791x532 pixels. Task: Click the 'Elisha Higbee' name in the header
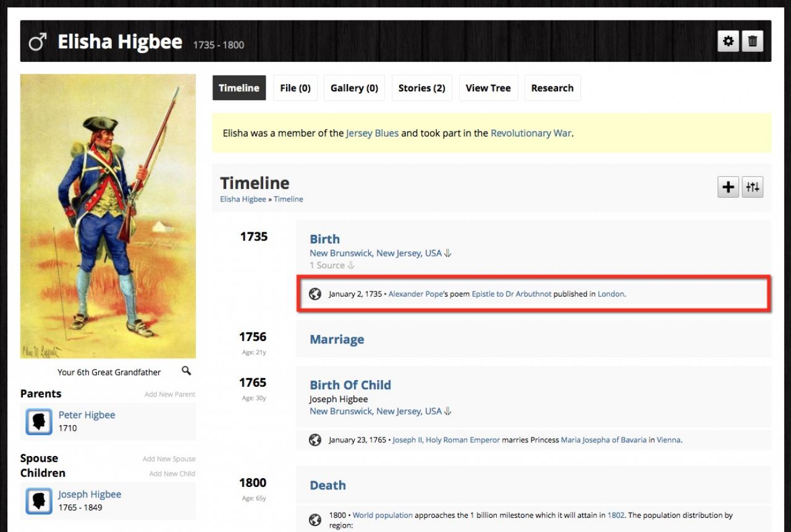pyautogui.click(x=120, y=42)
